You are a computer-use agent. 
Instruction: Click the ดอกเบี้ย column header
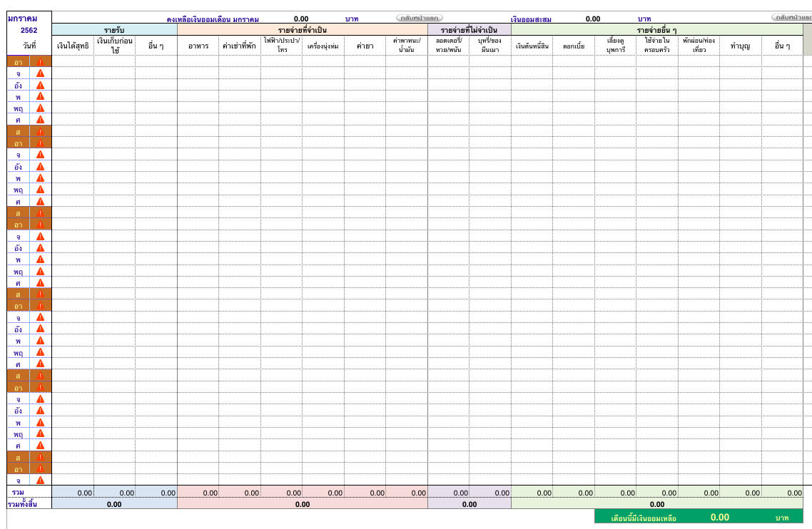coord(573,46)
